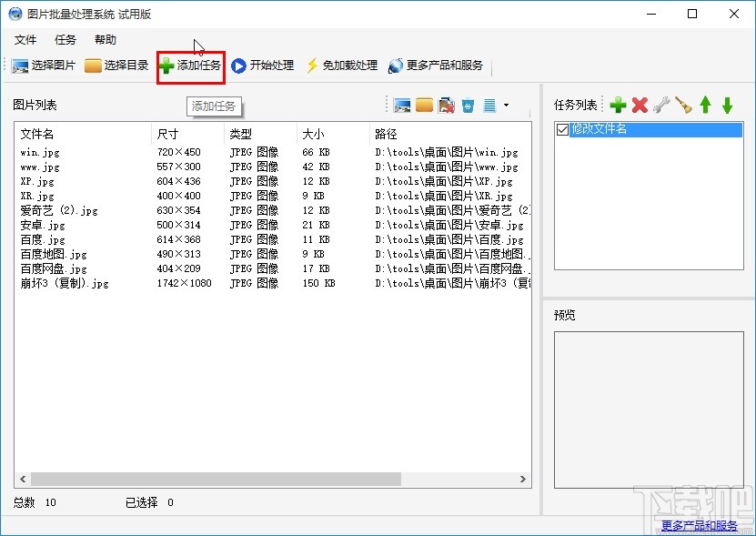756x536 pixels.
Task: Open task settings with the wrench icon
Action: click(661, 105)
